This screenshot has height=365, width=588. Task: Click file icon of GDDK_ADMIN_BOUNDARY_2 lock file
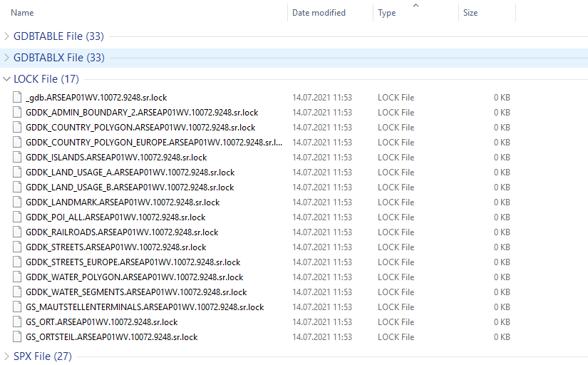click(17, 112)
